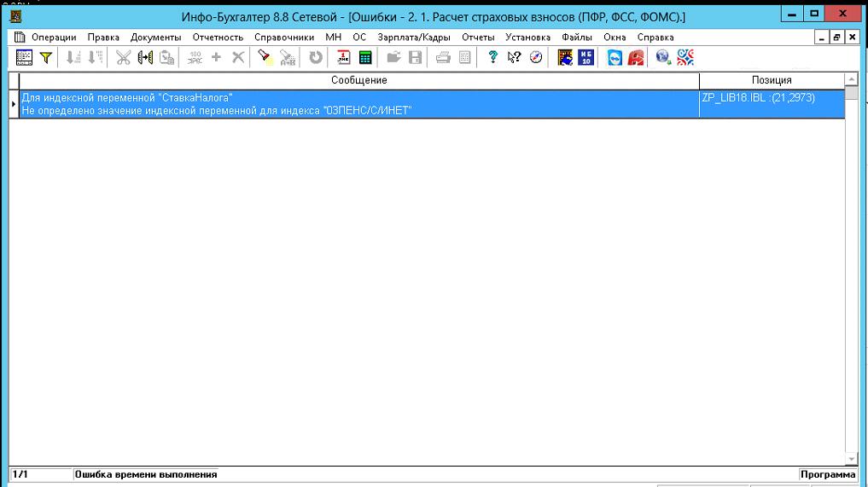Screen dimensions: 868x487
Task: Open the Файлы menu
Action: pos(577,37)
